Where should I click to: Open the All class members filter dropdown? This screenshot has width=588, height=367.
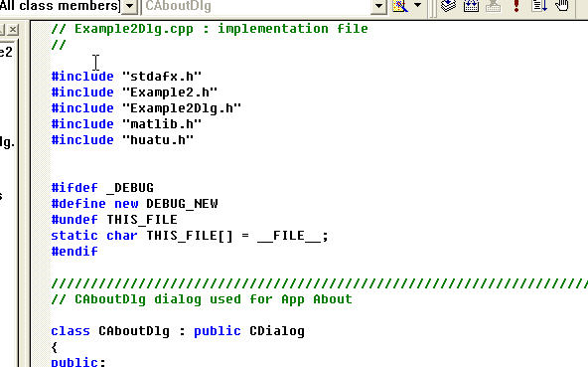[130, 6]
